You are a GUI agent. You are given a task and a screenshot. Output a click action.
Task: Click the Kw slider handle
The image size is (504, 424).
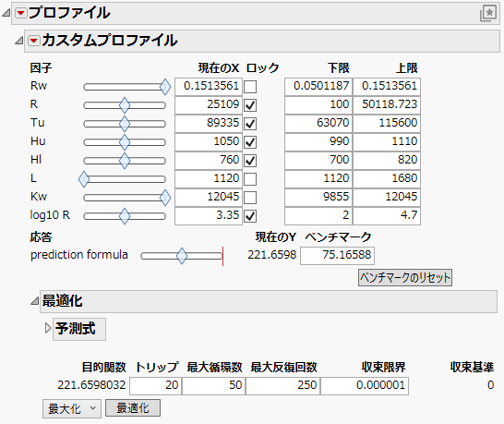point(165,198)
